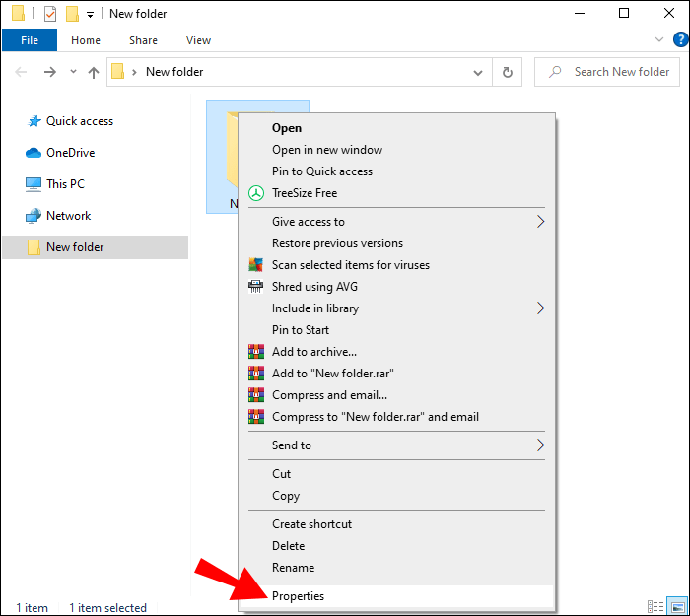Switch to large icons view layout
690x616 pixels.
point(677,607)
